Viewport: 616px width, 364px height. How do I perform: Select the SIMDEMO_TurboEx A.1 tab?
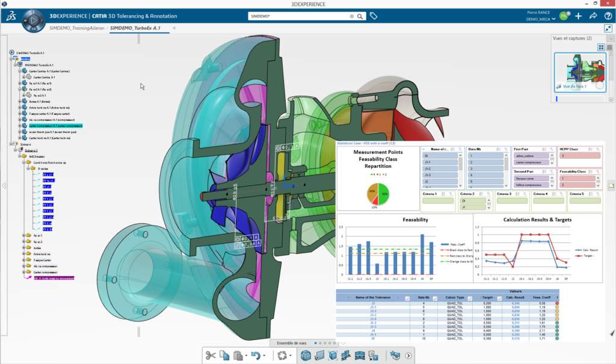(135, 28)
